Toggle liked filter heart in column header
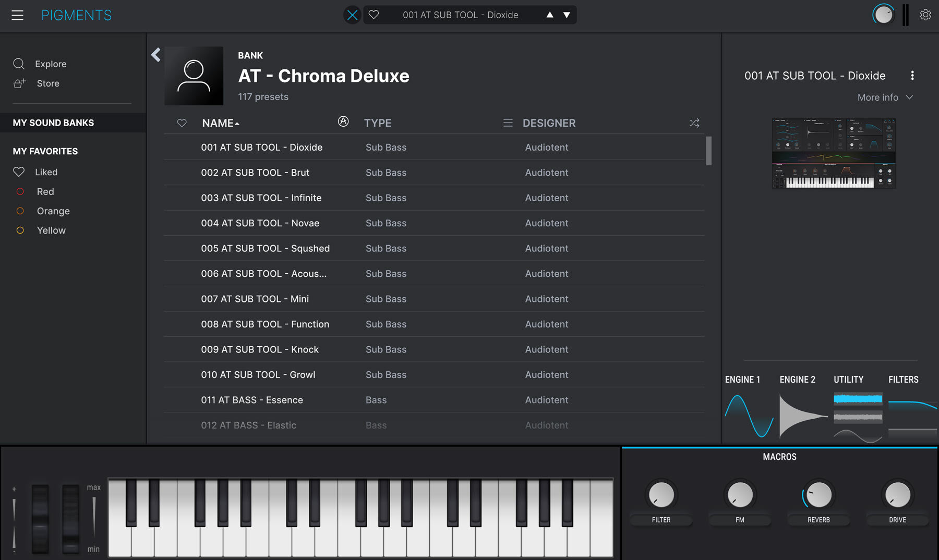 tap(182, 123)
